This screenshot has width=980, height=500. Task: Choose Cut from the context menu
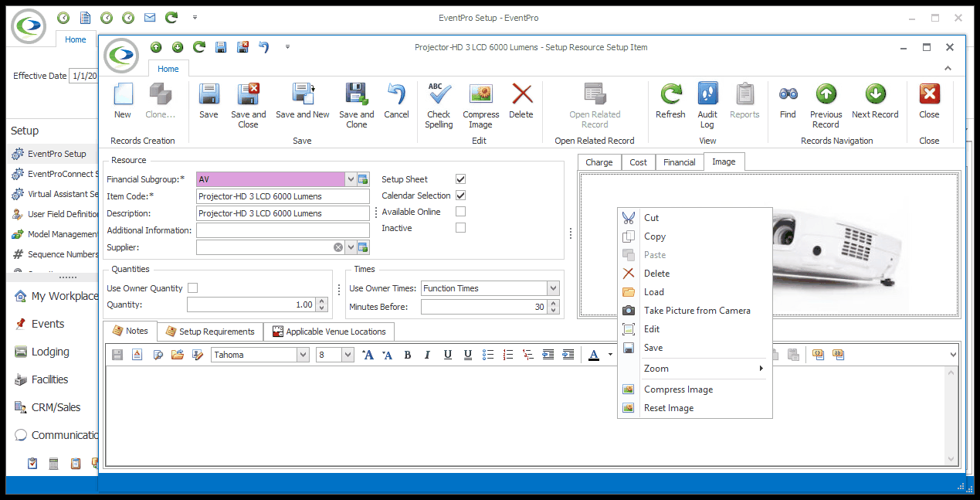(695, 218)
